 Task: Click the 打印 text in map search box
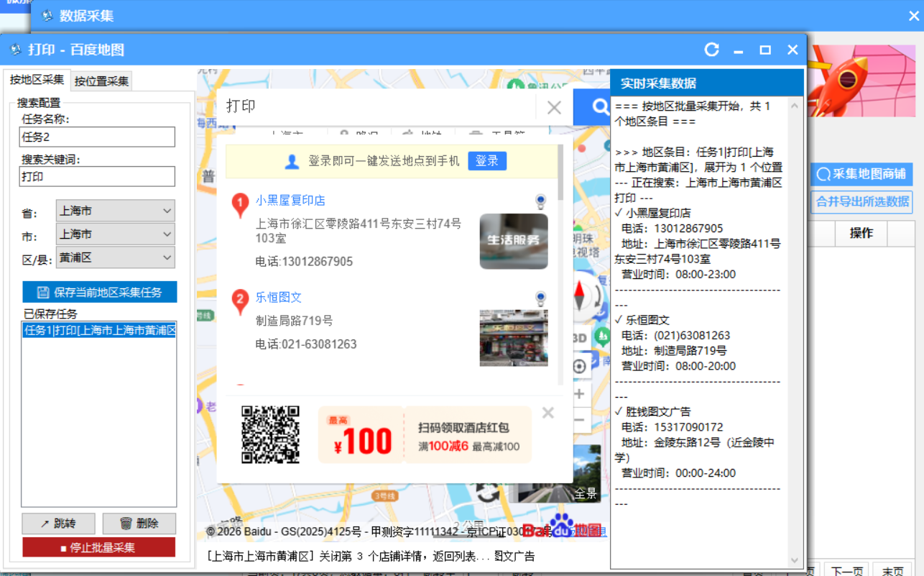coord(241,106)
